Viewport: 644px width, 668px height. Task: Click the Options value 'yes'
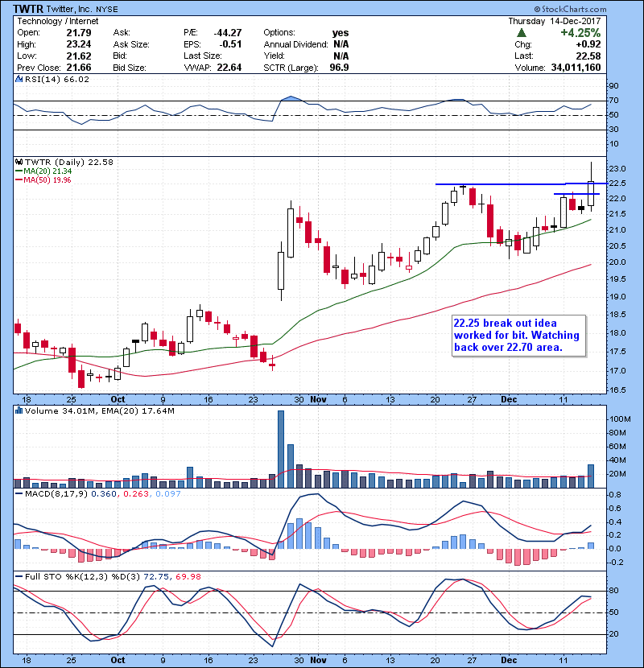point(341,33)
